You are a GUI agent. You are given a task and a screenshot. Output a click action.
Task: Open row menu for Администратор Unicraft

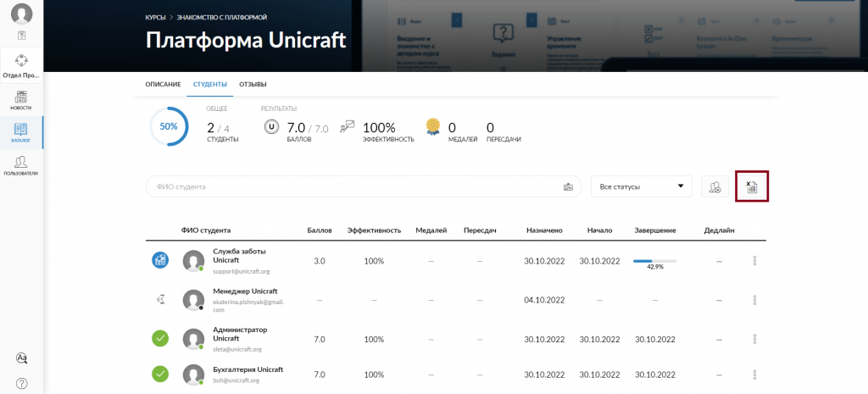754,339
